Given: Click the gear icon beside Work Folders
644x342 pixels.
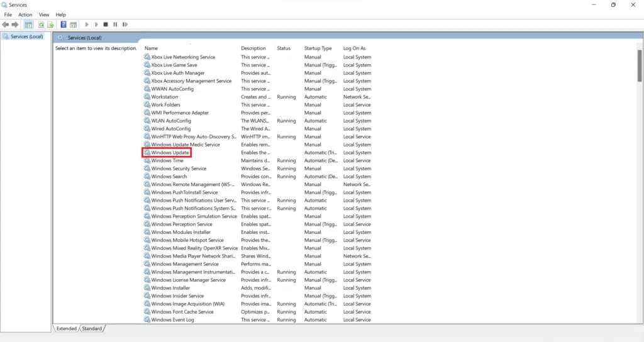Looking at the screenshot, I should coord(147,105).
